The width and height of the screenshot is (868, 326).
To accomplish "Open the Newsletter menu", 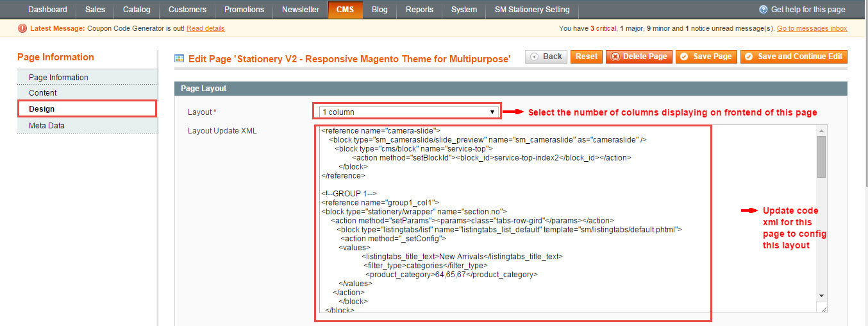I will coord(301,10).
